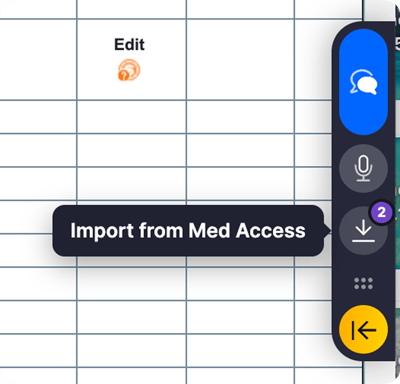Click the Import from Med Access download icon
The image size is (400, 384).
coord(363,231)
